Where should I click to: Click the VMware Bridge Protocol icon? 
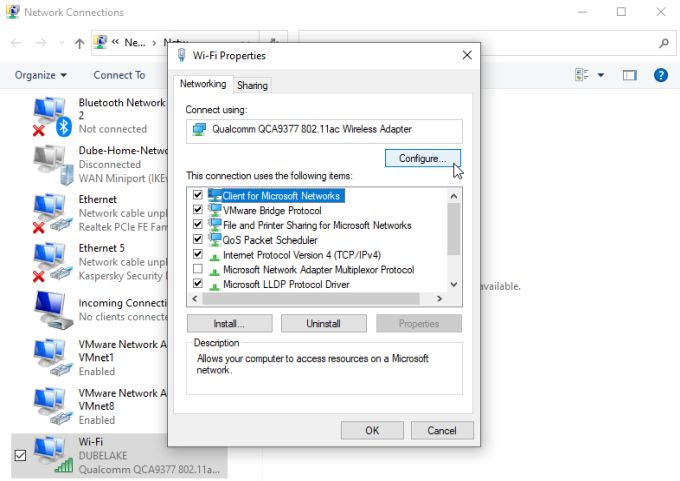tap(215, 210)
